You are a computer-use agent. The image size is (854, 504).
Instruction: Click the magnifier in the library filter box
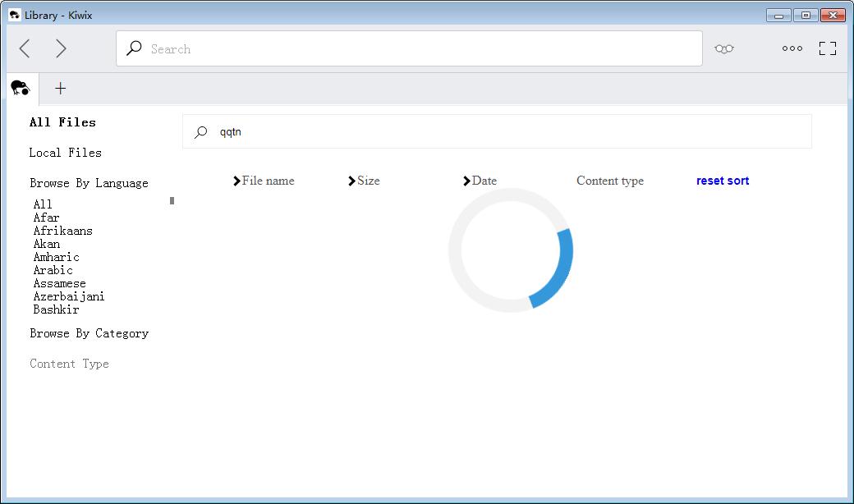(201, 131)
